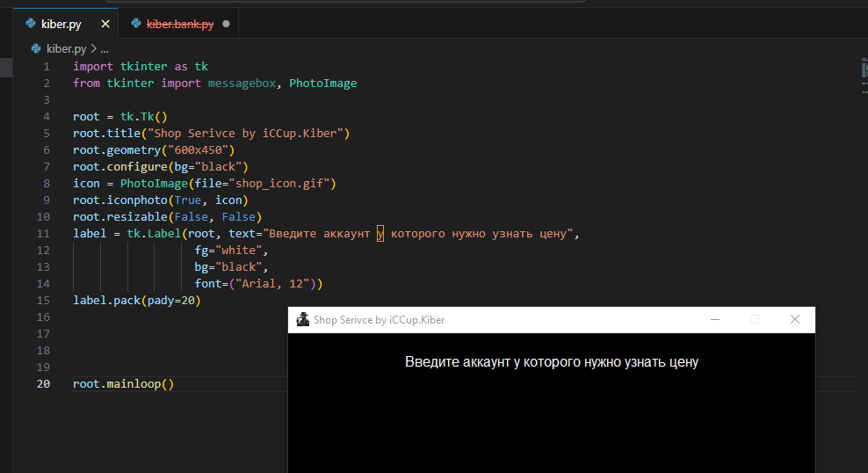The height and width of the screenshot is (473, 868).
Task: Click the white Russian label in Tk window
Action: coord(552,361)
